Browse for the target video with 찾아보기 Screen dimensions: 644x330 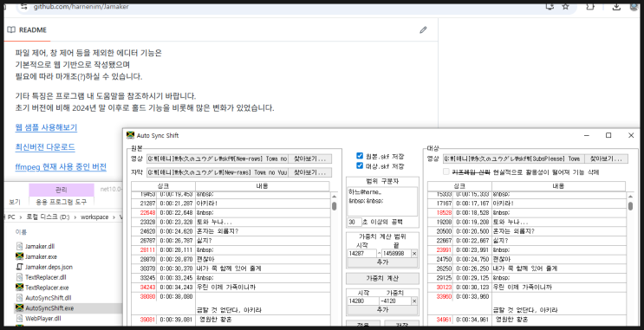[606, 159]
